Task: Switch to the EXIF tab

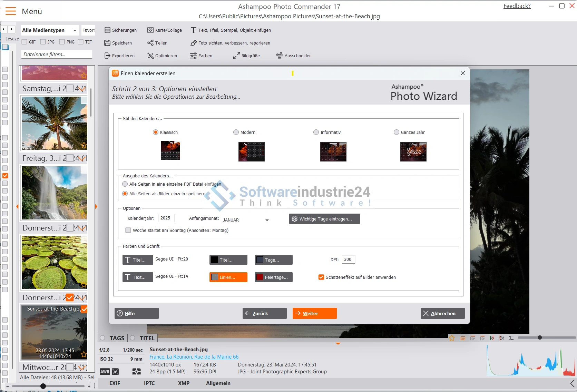Action: coord(115,383)
